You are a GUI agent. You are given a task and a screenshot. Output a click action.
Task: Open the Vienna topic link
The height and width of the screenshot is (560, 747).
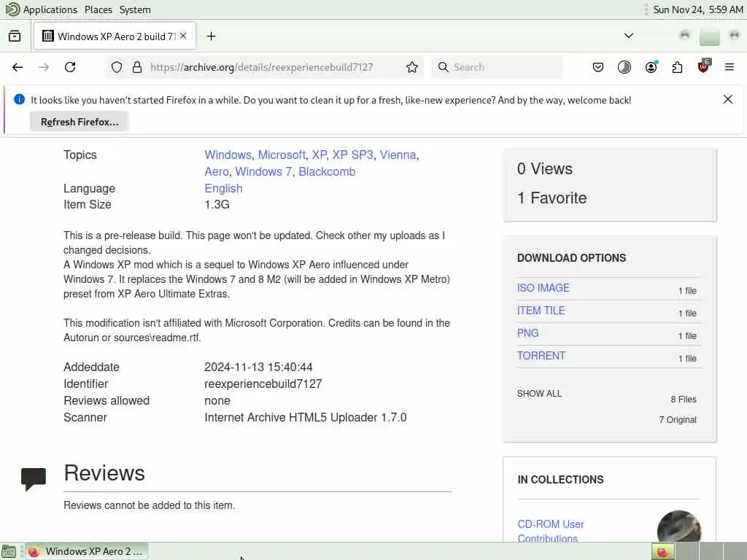coord(398,155)
